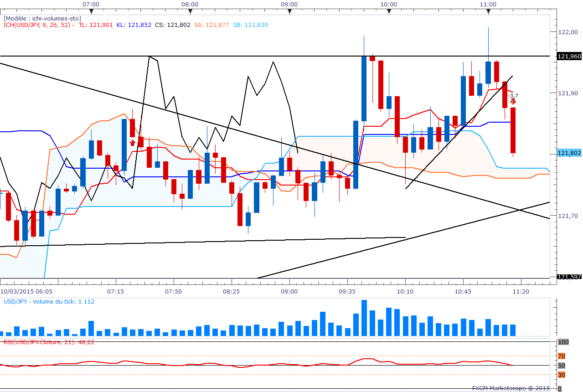Click the tallest blue volume bar
Screen dimensions: 583x392
(364, 318)
